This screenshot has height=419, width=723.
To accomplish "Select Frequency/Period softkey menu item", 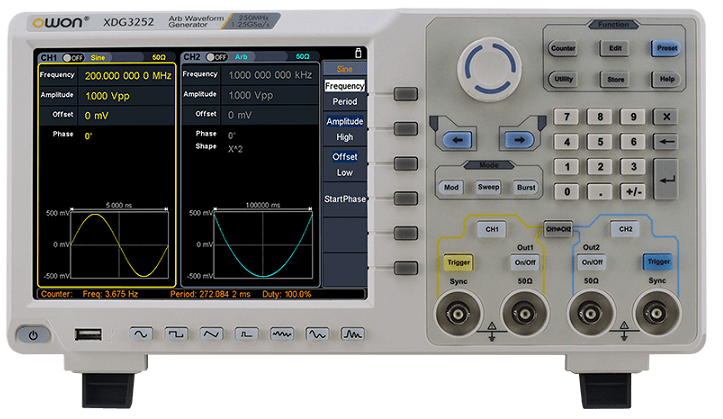I will coord(345,94).
